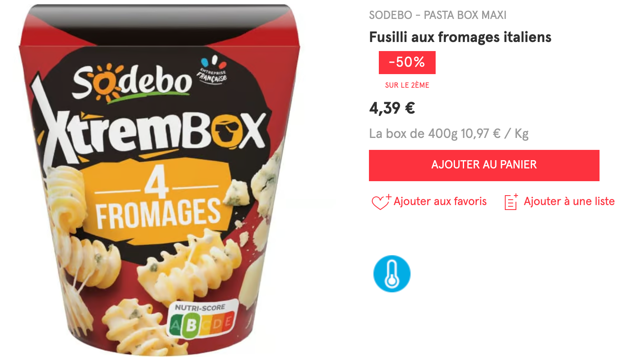This screenshot has width=644, height=364.
Task: Click the La box de 400g description
Action: coord(413,134)
